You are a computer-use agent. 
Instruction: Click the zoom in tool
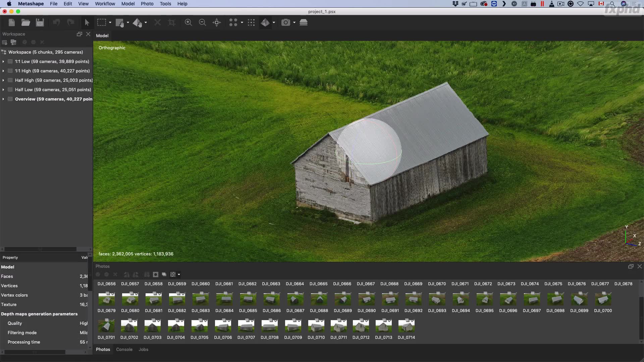coord(188,22)
